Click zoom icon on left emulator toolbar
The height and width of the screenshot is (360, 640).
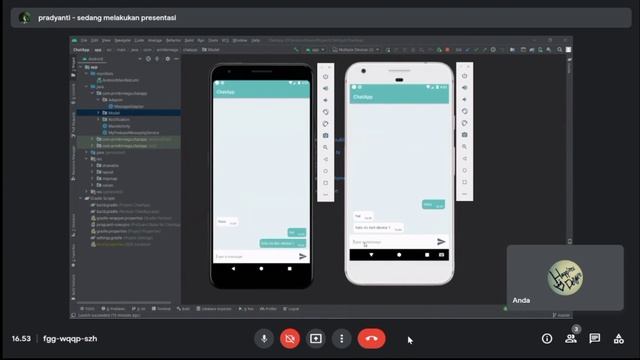tap(325, 147)
